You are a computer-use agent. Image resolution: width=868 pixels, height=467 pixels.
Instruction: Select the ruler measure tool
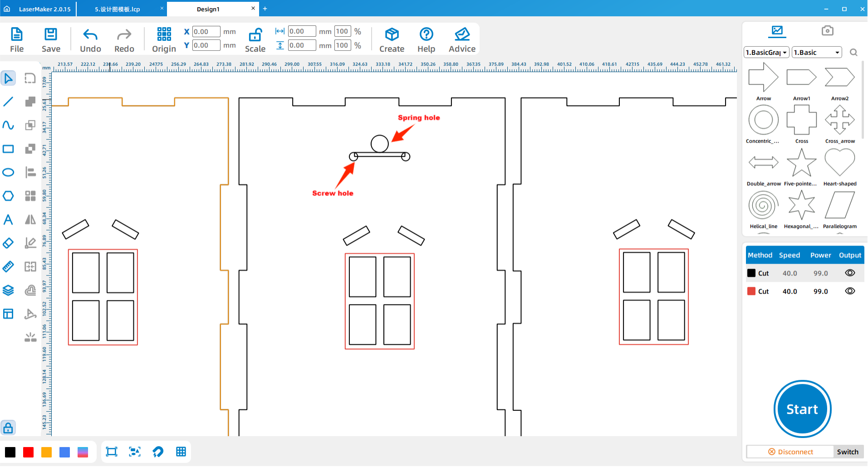pos(8,266)
